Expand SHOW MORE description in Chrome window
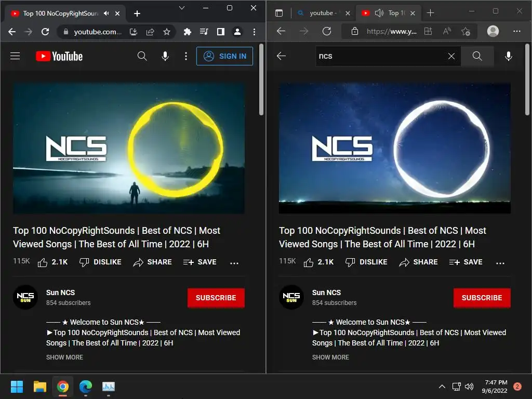Viewport: 532px width, 399px height. (x=64, y=357)
